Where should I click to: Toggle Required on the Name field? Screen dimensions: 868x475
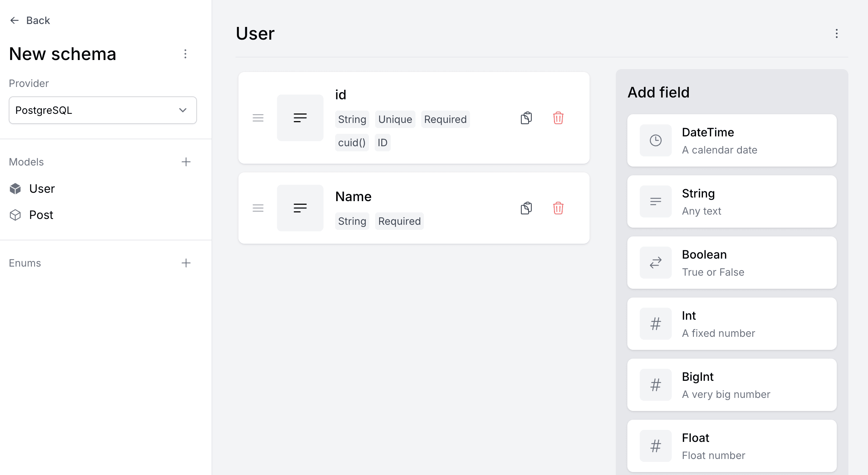(399, 221)
